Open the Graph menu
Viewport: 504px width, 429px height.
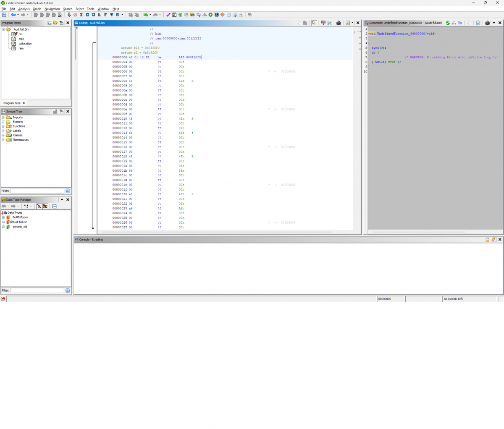pos(37,9)
